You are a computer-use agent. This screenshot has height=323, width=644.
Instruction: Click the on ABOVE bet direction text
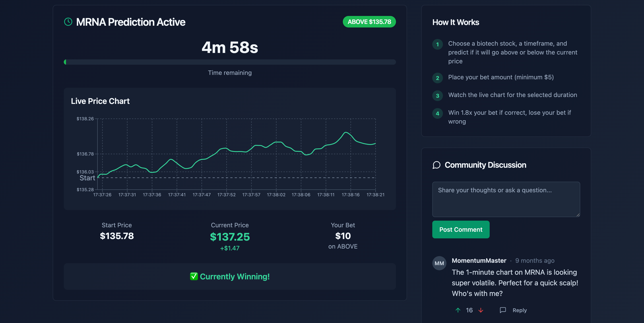[343, 247]
